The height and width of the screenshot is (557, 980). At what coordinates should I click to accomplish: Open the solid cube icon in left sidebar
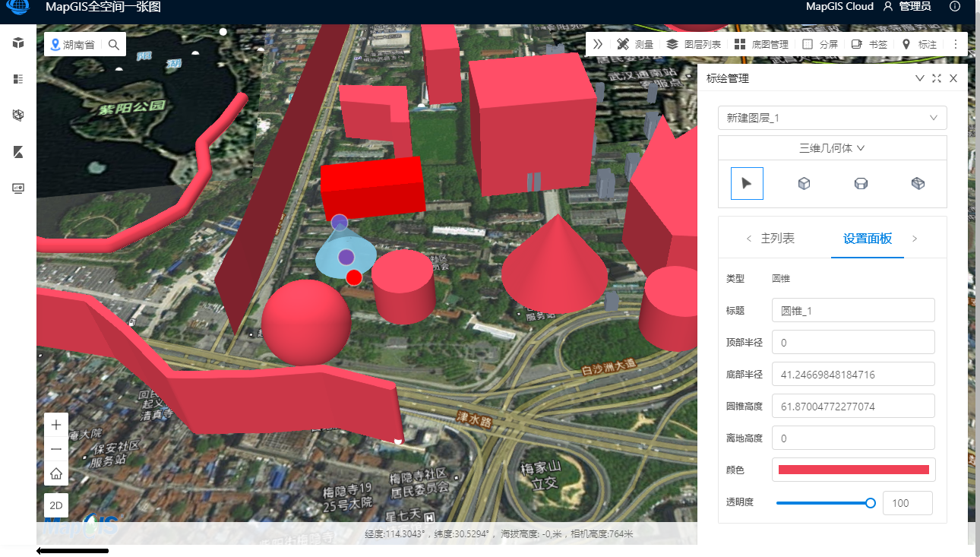[x=18, y=43]
